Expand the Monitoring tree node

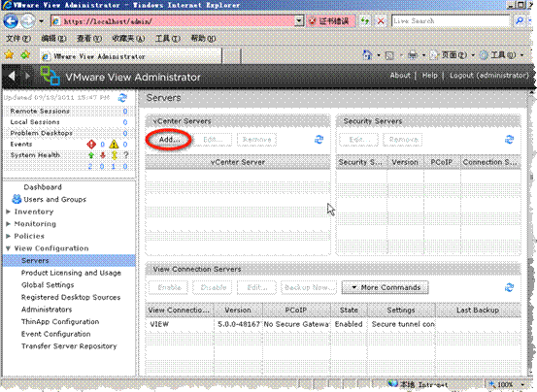8,224
